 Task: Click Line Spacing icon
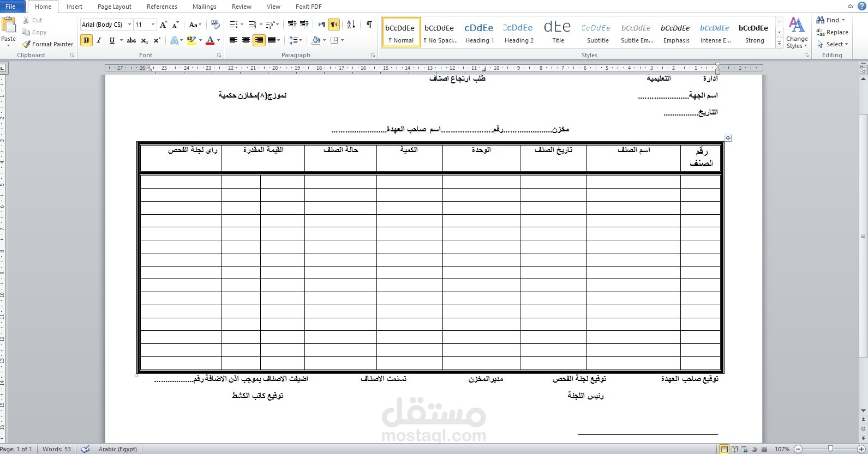point(294,40)
